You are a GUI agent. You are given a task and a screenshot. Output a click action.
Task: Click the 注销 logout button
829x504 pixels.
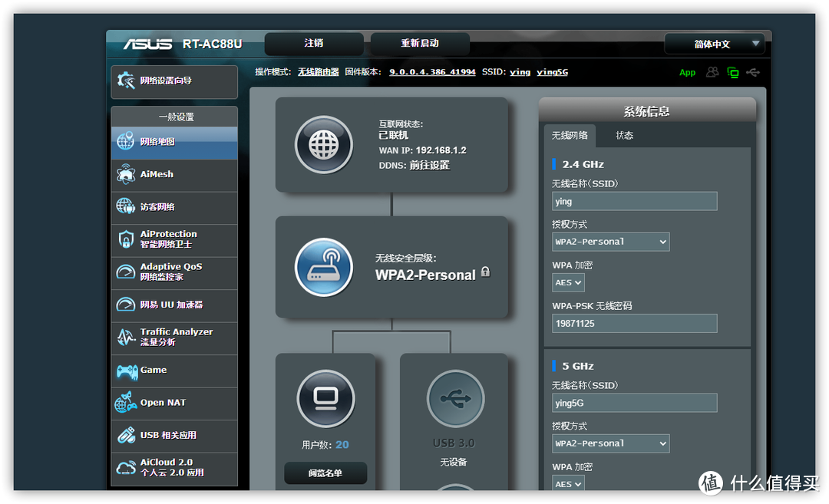tap(313, 43)
